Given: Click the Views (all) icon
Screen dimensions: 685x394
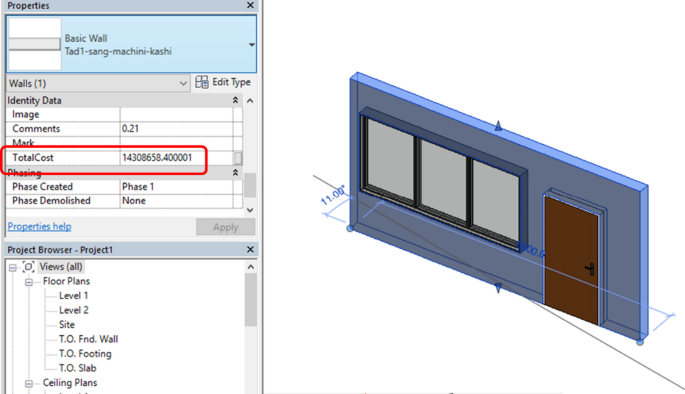Looking at the screenshot, I should 28,267.
